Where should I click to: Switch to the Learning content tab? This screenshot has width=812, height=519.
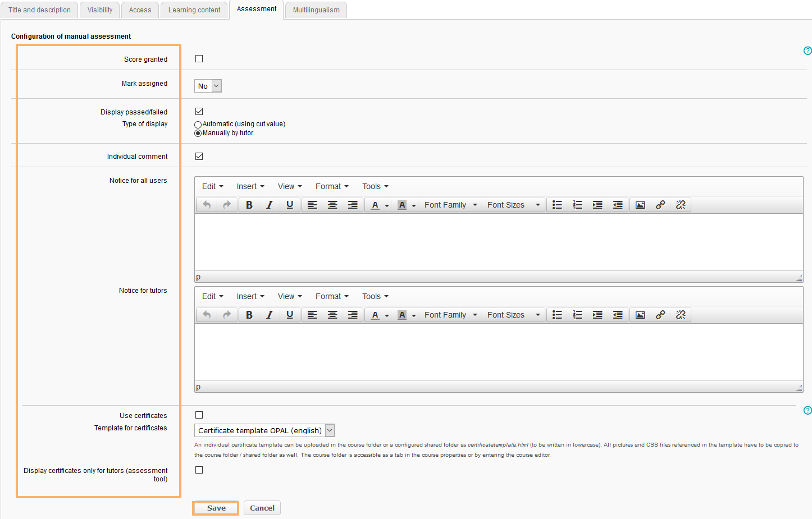pyautogui.click(x=194, y=10)
